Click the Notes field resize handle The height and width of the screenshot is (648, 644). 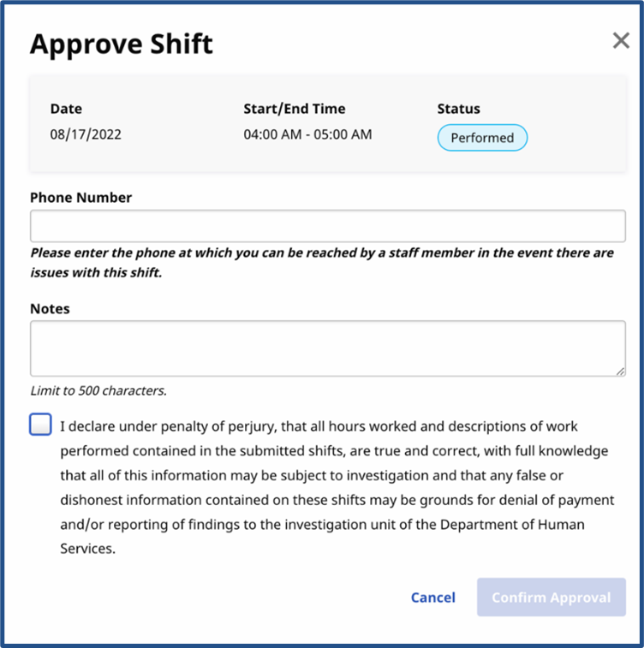(x=620, y=371)
